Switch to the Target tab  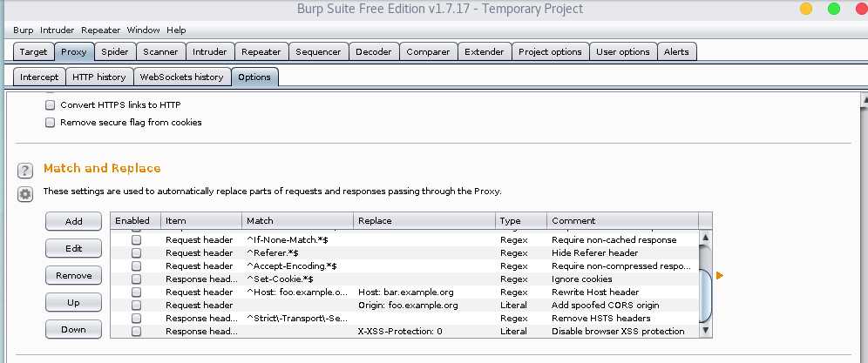pyautogui.click(x=34, y=51)
